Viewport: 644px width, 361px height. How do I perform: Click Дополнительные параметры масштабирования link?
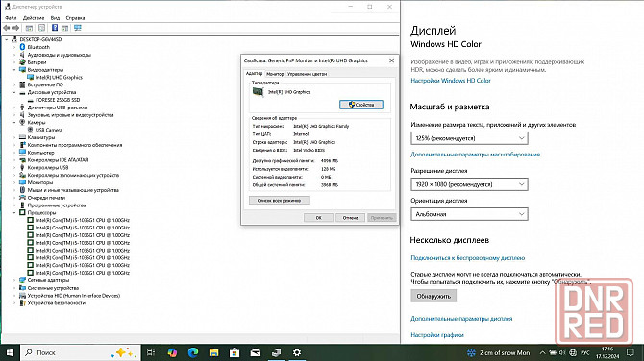(475, 155)
